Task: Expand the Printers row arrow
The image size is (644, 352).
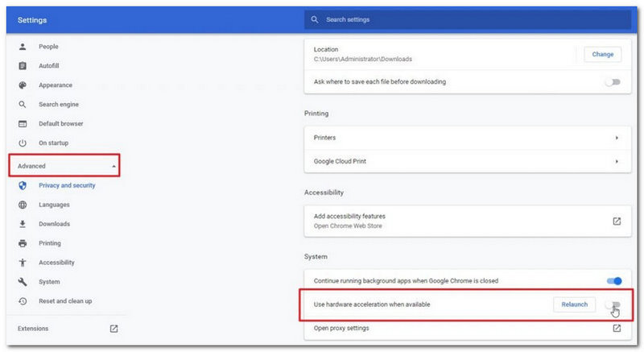Action: click(617, 138)
